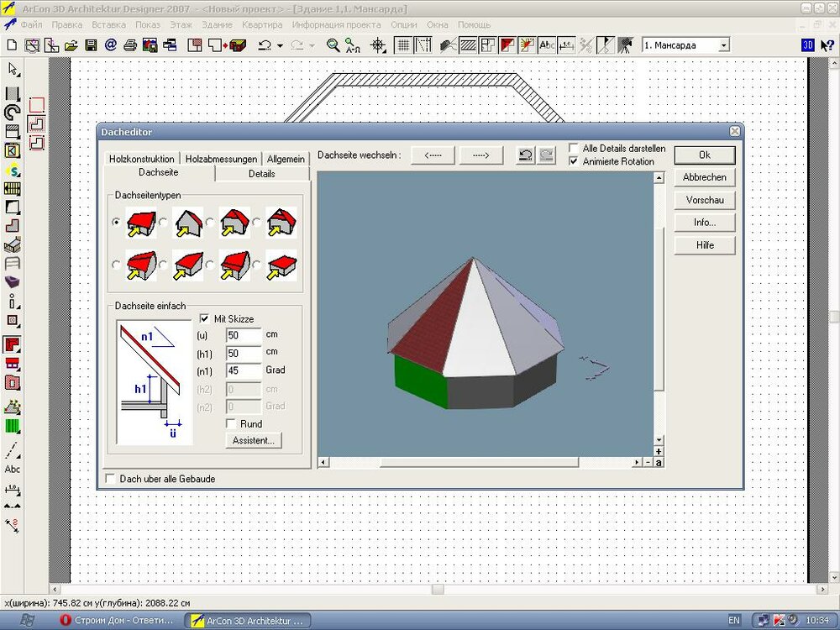Image resolution: width=840 pixels, height=630 pixels.
Task: Select the Abc text tool in left toolbar
Action: coord(13,469)
